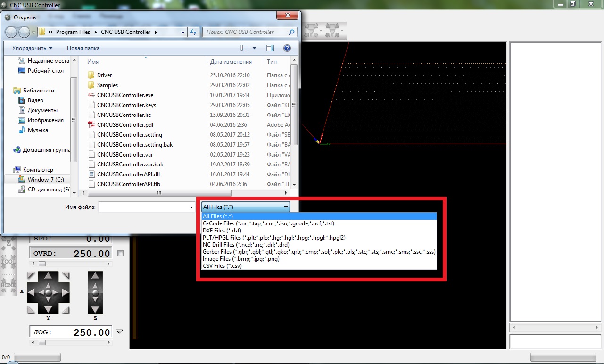Screen dimensions: 604x364
Task: Click the OVRD speed slider thumb
Action: (x=42, y=264)
